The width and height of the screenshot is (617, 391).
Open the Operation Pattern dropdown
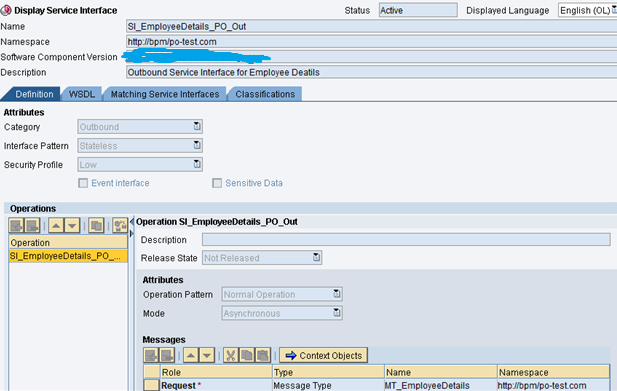click(336, 294)
